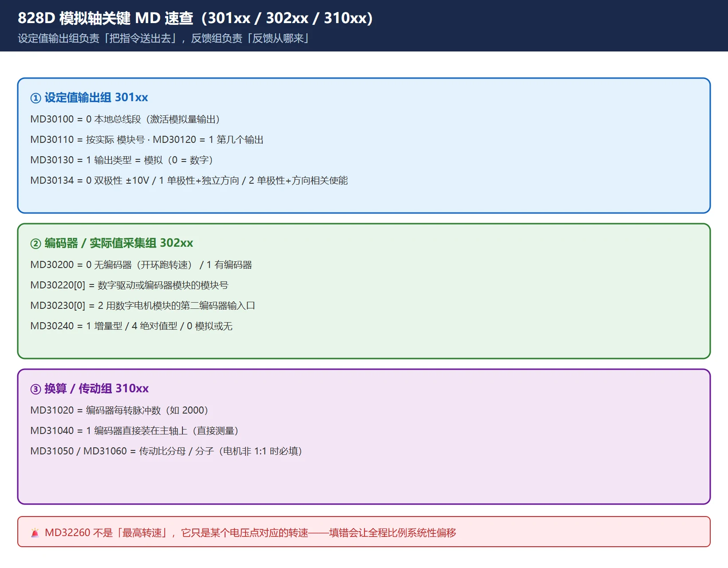The height and width of the screenshot is (568, 728).
Task: Click the line 'MD30220[0] = 数字驱动或编码器模块'
Action: pyautogui.click(x=129, y=285)
